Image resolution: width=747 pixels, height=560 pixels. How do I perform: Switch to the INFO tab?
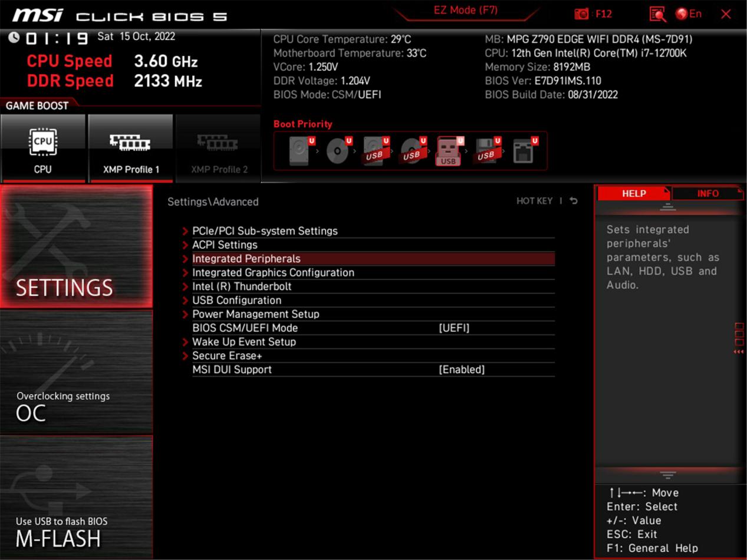pos(707,193)
